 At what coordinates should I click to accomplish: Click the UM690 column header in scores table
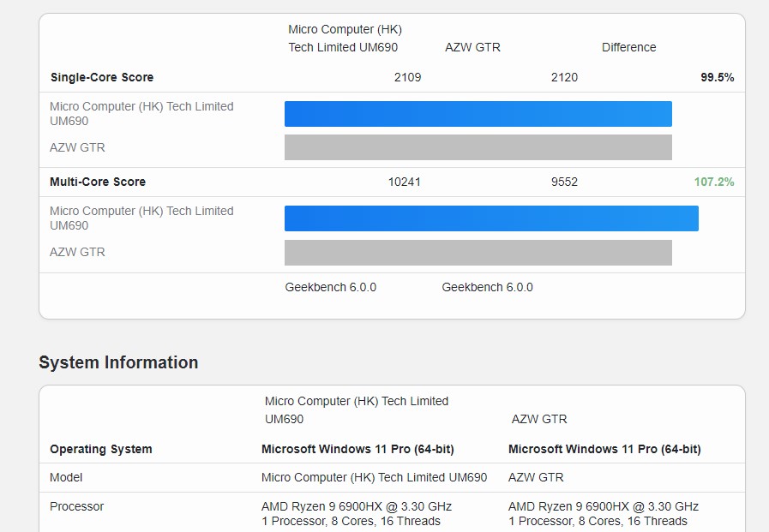(344, 39)
